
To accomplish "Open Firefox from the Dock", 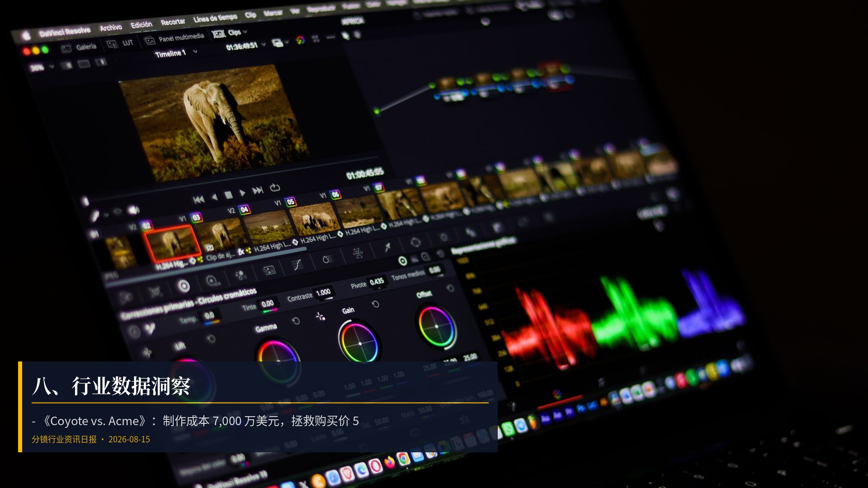I will [389, 462].
